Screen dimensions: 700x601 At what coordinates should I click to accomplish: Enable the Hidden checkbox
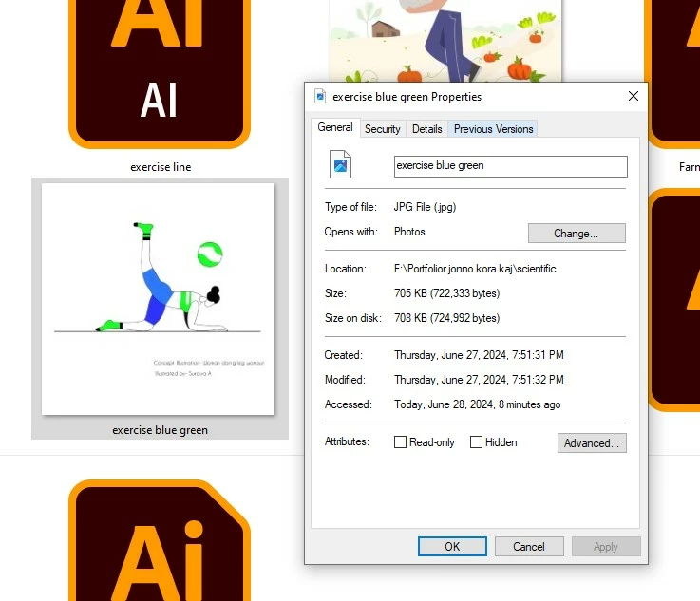[x=477, y=442]
